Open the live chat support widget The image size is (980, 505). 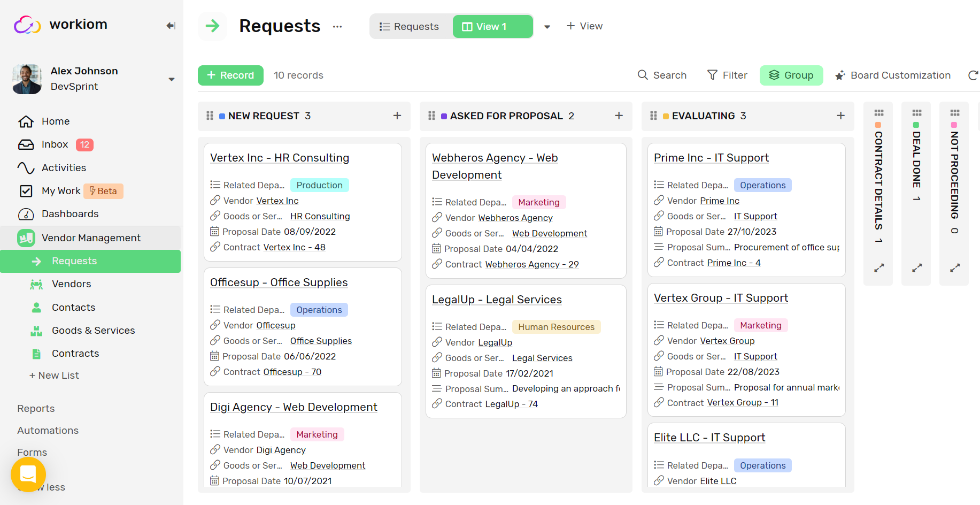28,475
